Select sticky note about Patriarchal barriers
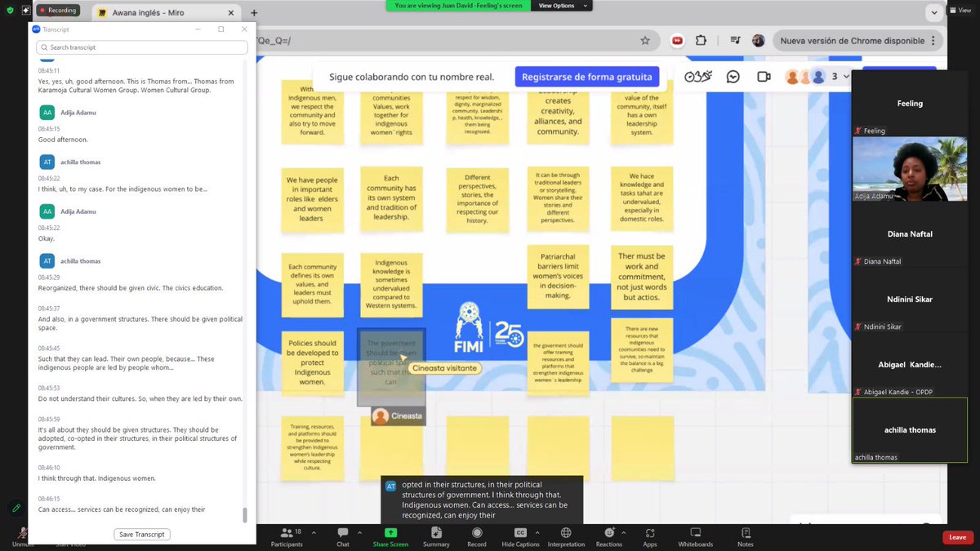The image size is (980, 551). (559, 277)
